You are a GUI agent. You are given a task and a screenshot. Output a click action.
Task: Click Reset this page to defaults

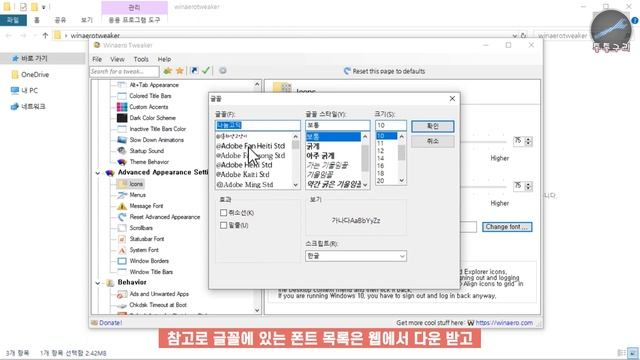pyautogui.click(x=384, y=71)
